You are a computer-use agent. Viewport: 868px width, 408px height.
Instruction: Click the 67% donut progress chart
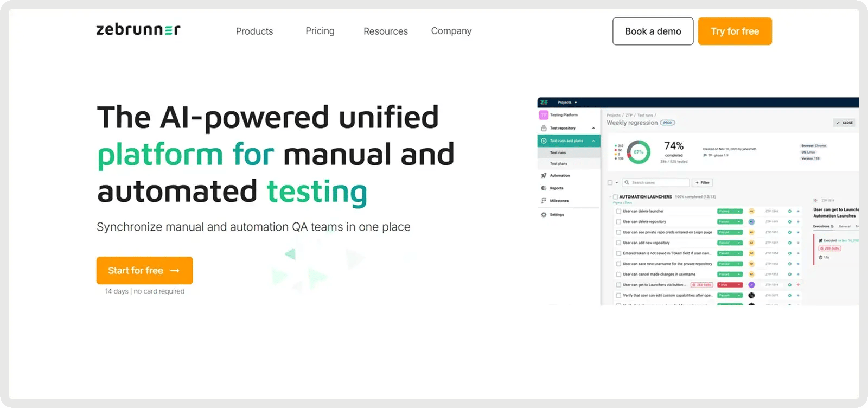coord(639,152)
